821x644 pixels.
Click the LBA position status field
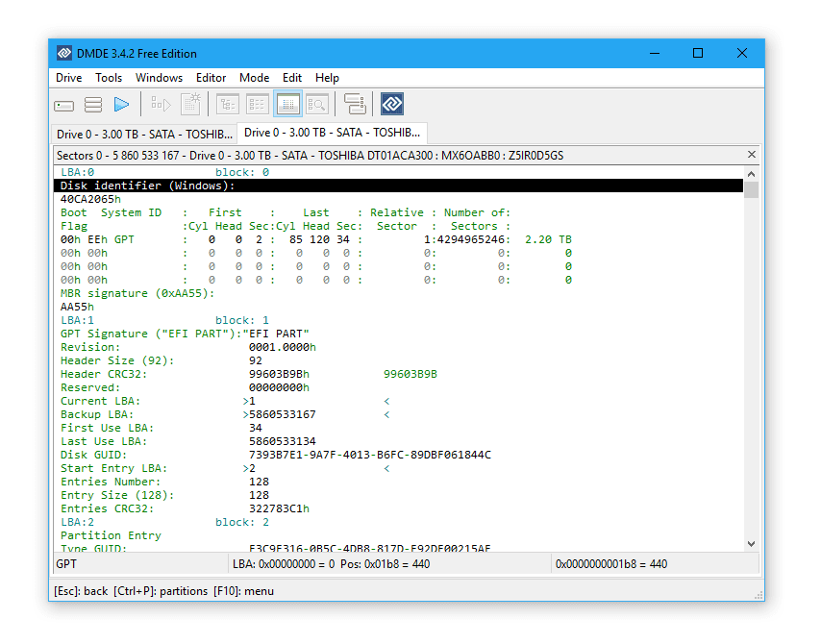(x=389, y=564)
